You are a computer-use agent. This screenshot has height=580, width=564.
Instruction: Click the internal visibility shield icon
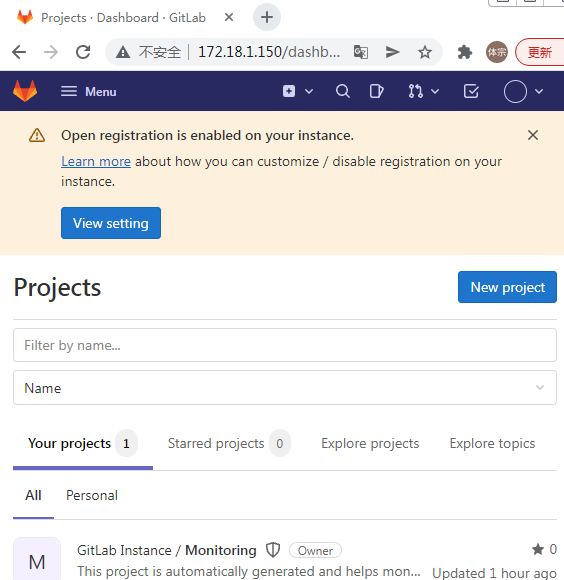[273, 550]
